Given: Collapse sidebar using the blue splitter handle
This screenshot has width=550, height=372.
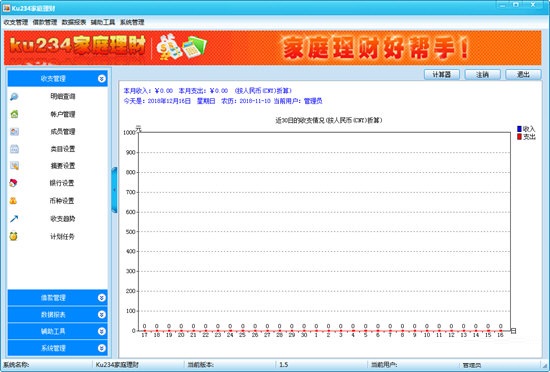Looking at the screenshot, I should pos(114,190).
